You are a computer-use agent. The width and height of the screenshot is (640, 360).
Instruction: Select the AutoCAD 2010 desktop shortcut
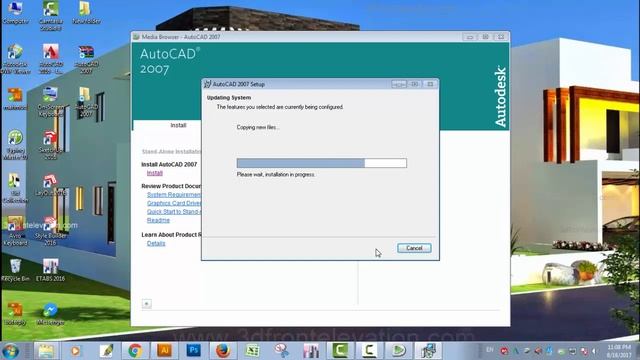coord(51,59)
